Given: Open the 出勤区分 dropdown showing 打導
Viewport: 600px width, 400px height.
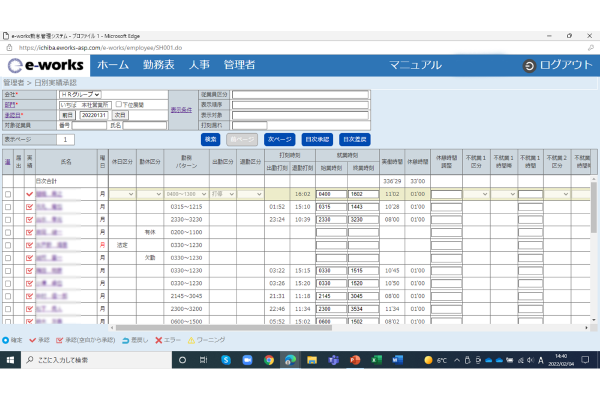Looking at the screenshot, I should (x=223, y=194).
